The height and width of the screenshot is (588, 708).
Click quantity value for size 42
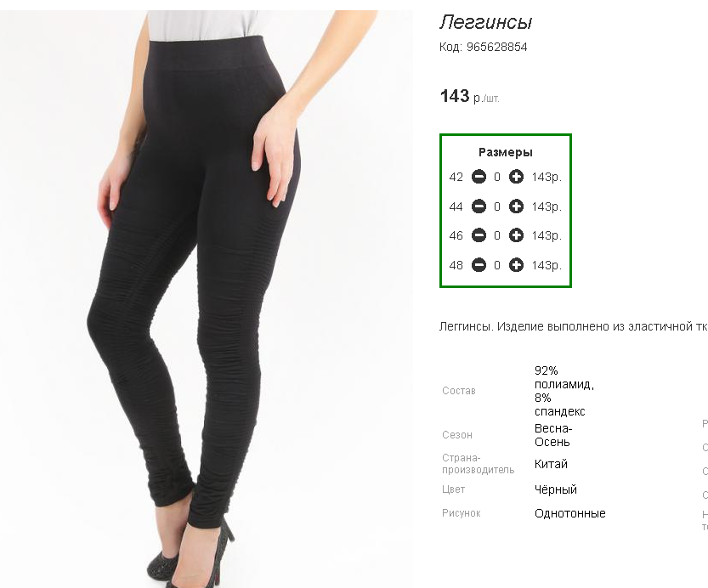[497, 177]
